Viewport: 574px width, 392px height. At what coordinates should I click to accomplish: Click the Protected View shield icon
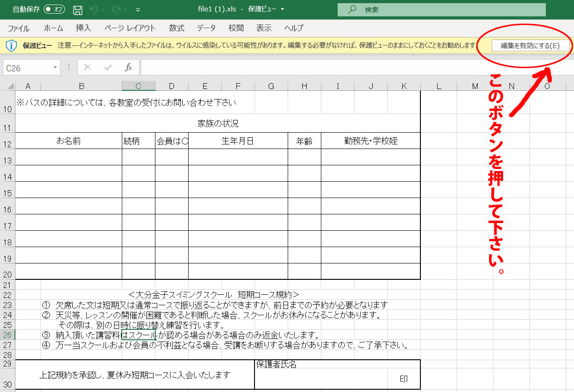[x=11, y=45]
